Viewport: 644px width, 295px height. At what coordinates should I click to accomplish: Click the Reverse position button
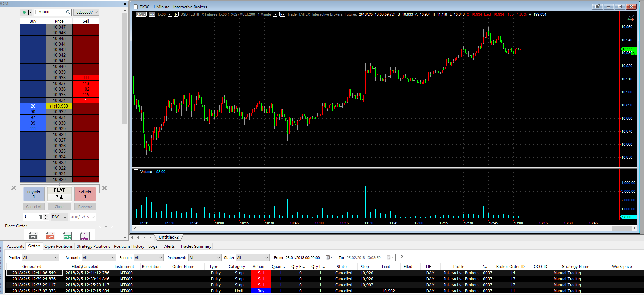tap(85, 207)
